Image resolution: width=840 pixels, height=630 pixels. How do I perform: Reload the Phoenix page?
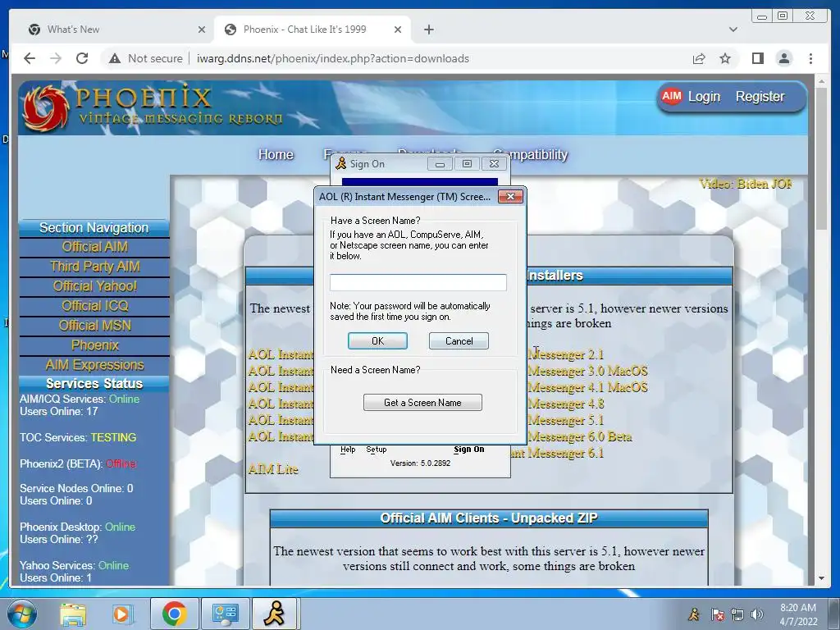point(82,58)
